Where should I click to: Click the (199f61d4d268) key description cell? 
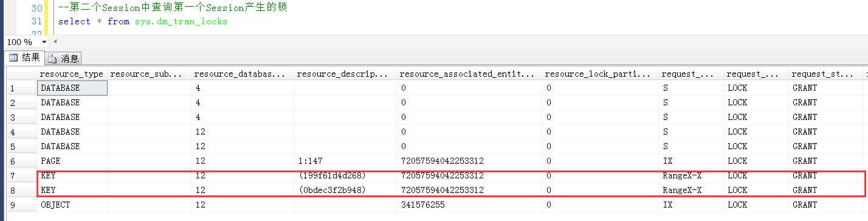(345, 176)
